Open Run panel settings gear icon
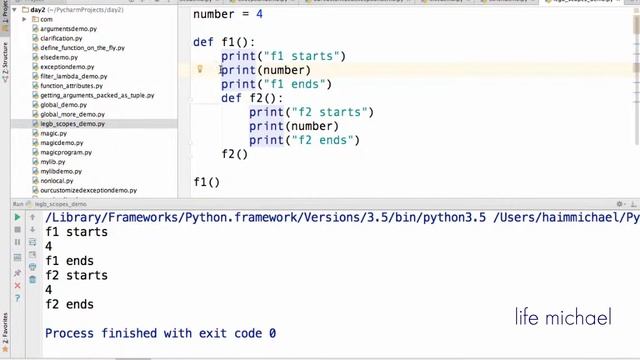640x360 pixels. [x=620, y=204]
